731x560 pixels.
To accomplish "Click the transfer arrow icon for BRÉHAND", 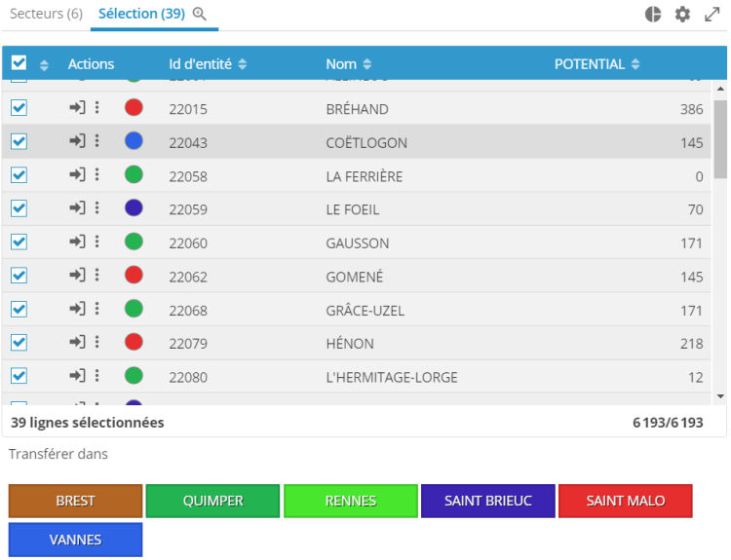I will tap(78, 108).
